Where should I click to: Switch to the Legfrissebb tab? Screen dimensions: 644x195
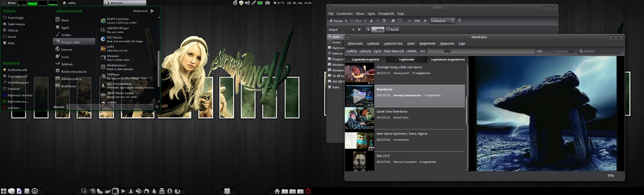tap(407, 60)
